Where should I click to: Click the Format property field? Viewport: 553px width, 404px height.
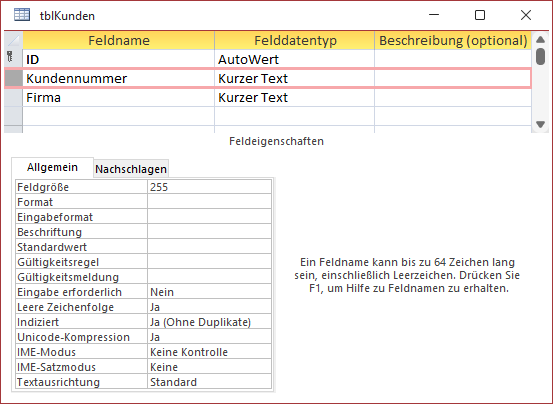(x=209, y=202)
